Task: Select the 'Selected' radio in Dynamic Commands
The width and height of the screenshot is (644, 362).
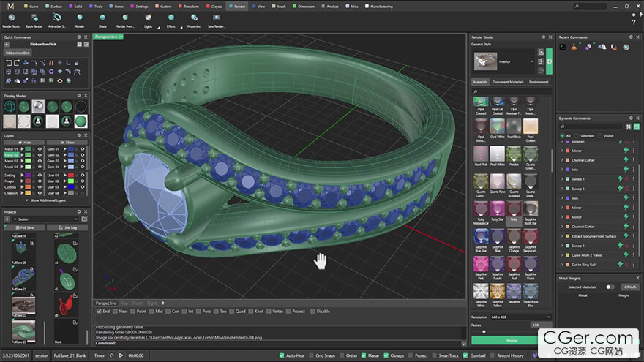Action: tap(577, 136)
